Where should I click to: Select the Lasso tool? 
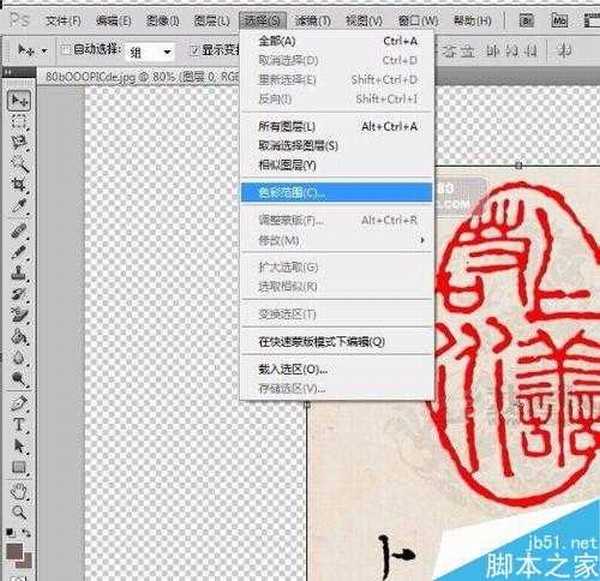(x=18, y=143)
